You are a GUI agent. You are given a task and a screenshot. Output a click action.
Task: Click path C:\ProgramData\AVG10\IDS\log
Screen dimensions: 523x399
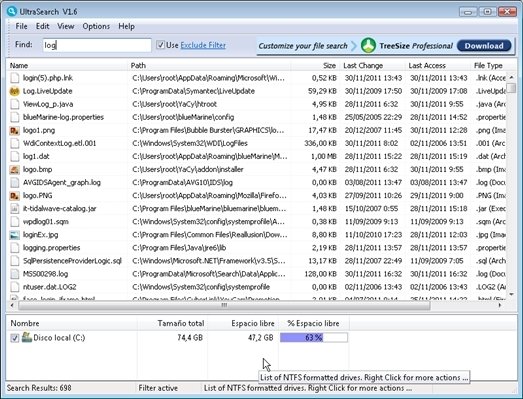182,182
